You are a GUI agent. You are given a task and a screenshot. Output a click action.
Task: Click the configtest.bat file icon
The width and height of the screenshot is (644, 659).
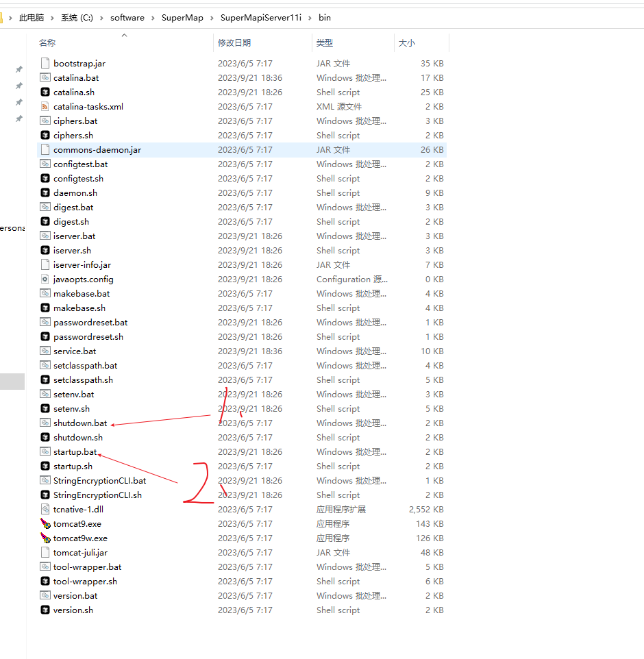[45, 164]
